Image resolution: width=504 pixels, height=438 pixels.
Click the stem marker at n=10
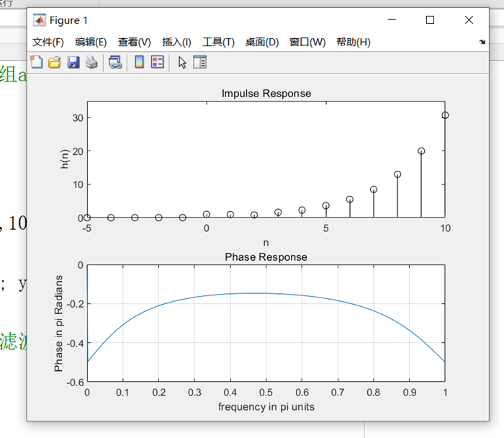tap(445, 115)
